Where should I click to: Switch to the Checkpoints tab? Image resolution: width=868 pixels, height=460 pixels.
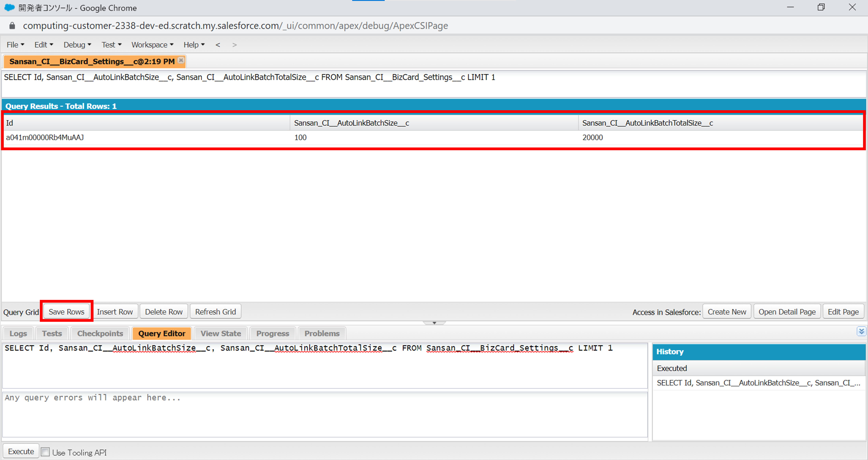point(100,333)
